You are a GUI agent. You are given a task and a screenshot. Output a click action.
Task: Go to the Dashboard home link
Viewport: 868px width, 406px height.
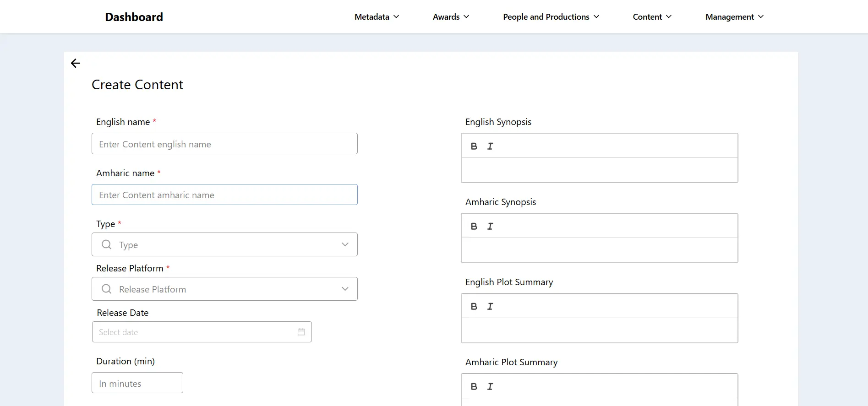(x=134, y=17)
